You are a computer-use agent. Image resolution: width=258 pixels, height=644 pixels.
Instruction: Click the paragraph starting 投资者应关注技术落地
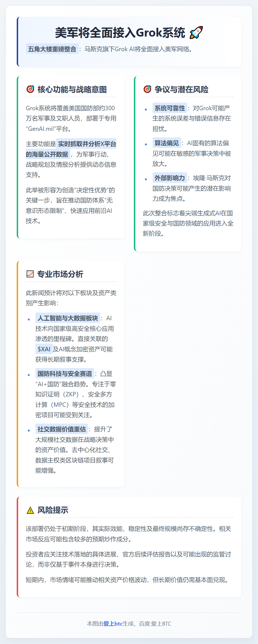[x=129, y=559]
